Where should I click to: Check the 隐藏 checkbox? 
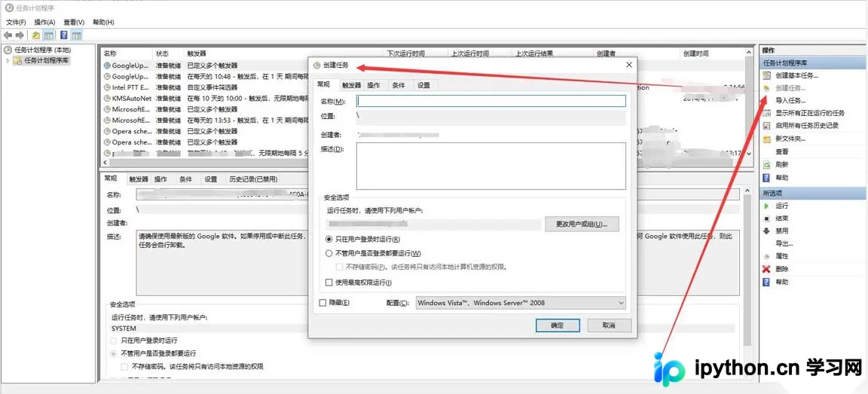322,303
